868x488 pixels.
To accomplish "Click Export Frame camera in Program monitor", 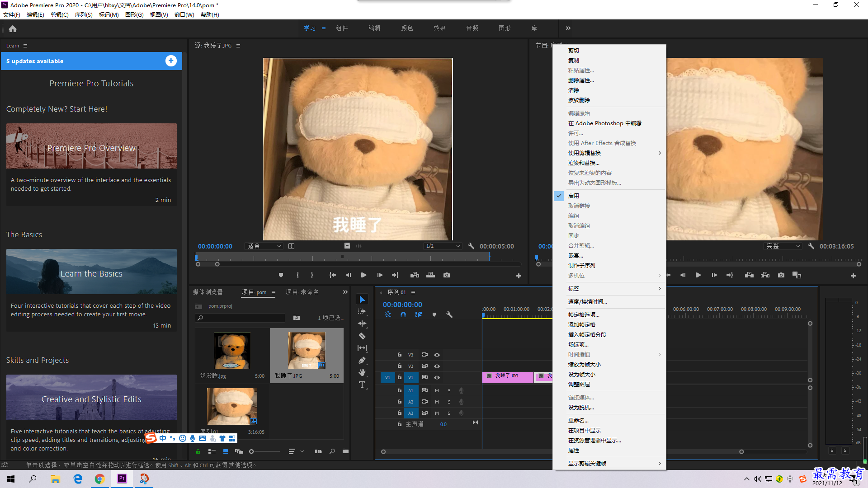I will point(781,275).
